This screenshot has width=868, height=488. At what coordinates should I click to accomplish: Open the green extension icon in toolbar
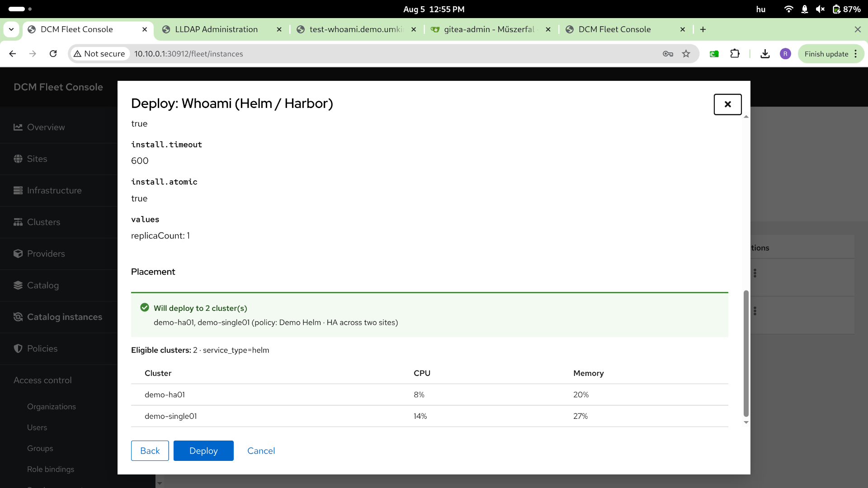pos(714,54)
